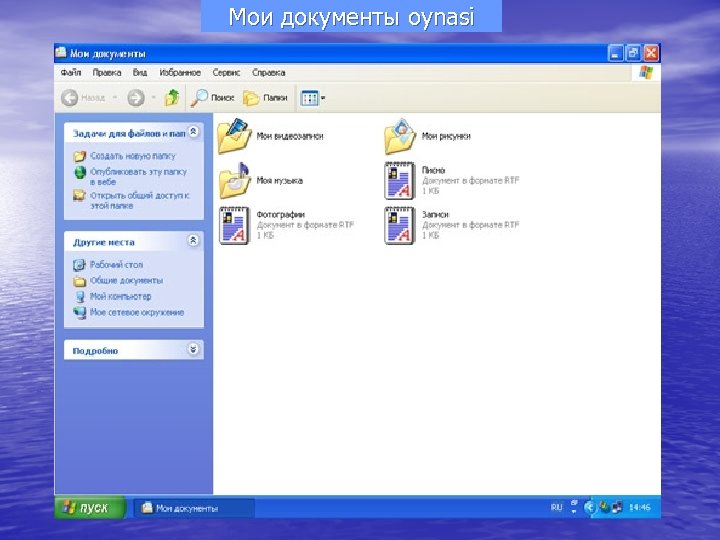The height and width of the screenshot is (540, 720).
Task: Click Создать новую папку link
Action: pos(133,156)
